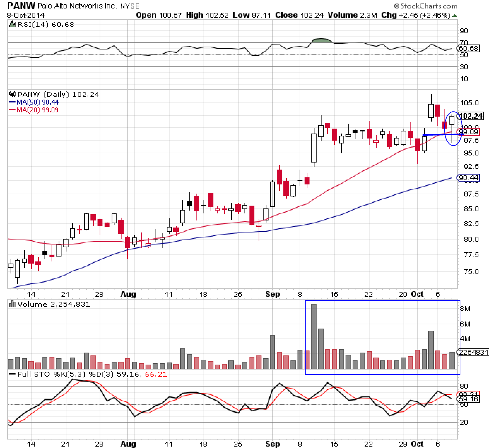The image size is (489, 448).
Task: Click the Chg +2.45 (+2.46%) value
Action: tap(416, 15)
